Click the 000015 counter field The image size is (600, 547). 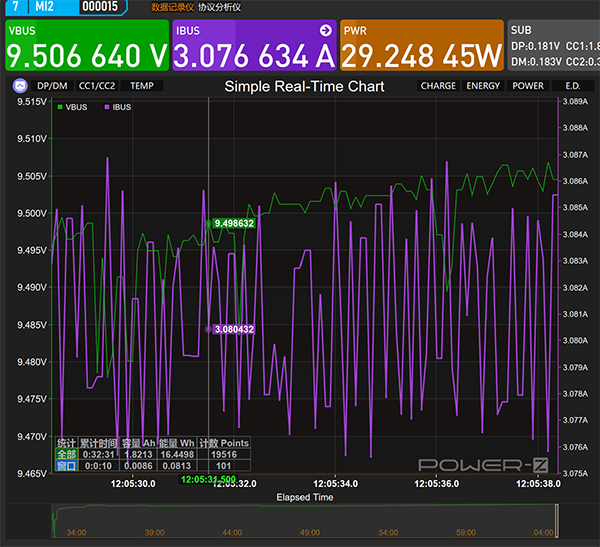pos(99,6)
